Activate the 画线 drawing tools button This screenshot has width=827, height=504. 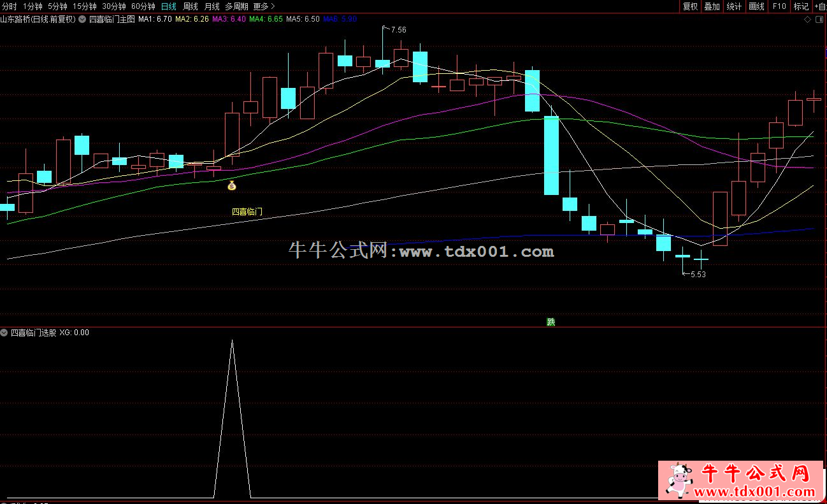[x=756, y=6]
